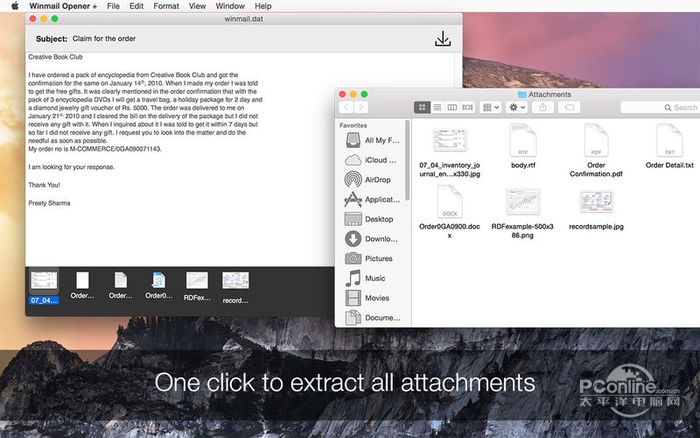Select Order Detail.txt in Finder

tap(669, 147)
